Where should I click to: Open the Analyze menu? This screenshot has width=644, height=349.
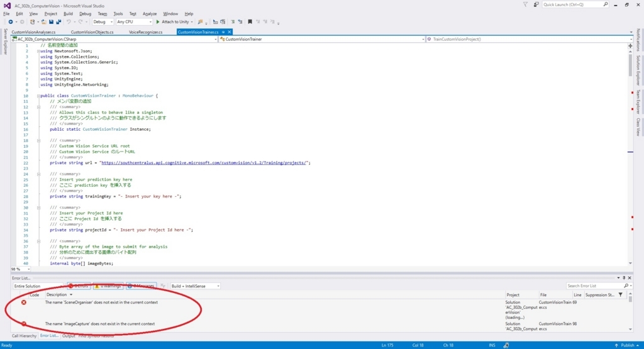(x=150, y=14)
